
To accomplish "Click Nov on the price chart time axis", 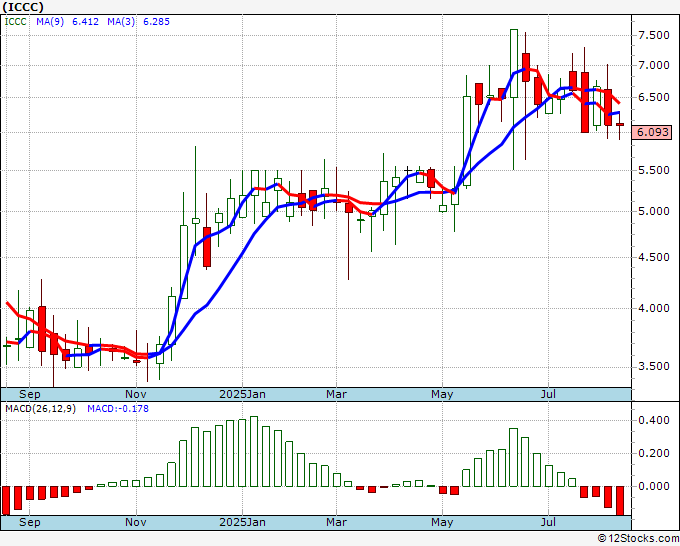I will (136, 394).
